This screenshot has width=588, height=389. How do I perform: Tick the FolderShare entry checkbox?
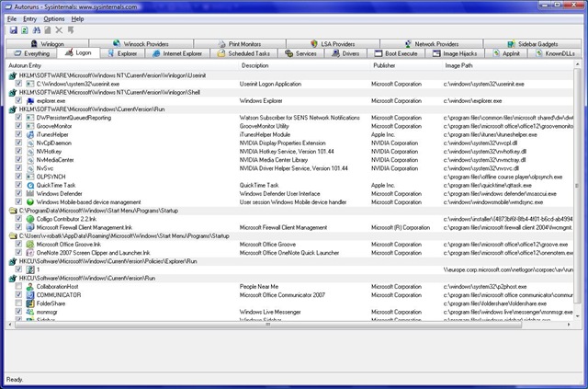click(18, 303)
